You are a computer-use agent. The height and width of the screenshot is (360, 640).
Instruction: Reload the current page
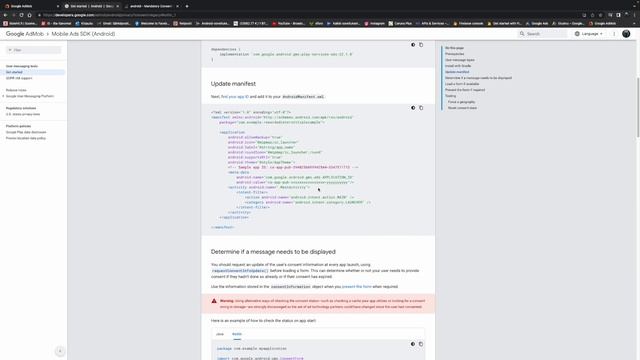(x=21, y=15)
